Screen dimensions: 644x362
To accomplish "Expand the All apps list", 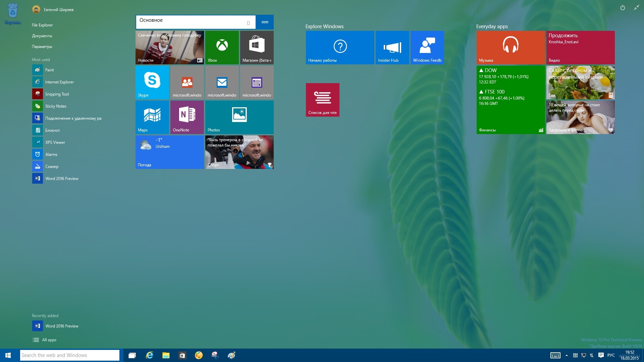I will pyautogui.click(x=45, y=340).
